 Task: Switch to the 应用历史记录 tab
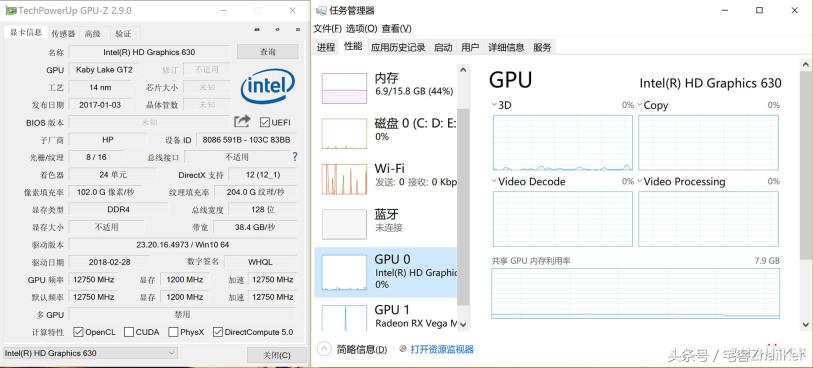[398, 47]
